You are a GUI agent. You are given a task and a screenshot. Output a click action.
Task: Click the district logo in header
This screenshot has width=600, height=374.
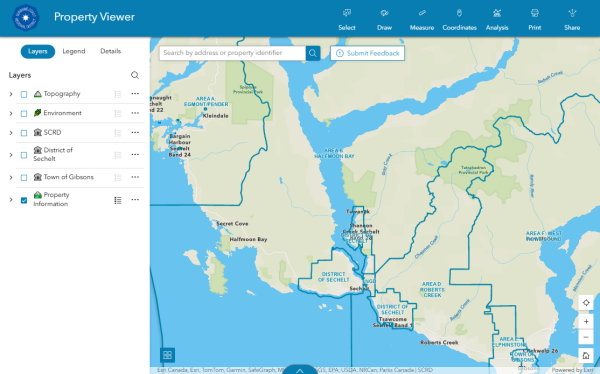pos(26,18)
